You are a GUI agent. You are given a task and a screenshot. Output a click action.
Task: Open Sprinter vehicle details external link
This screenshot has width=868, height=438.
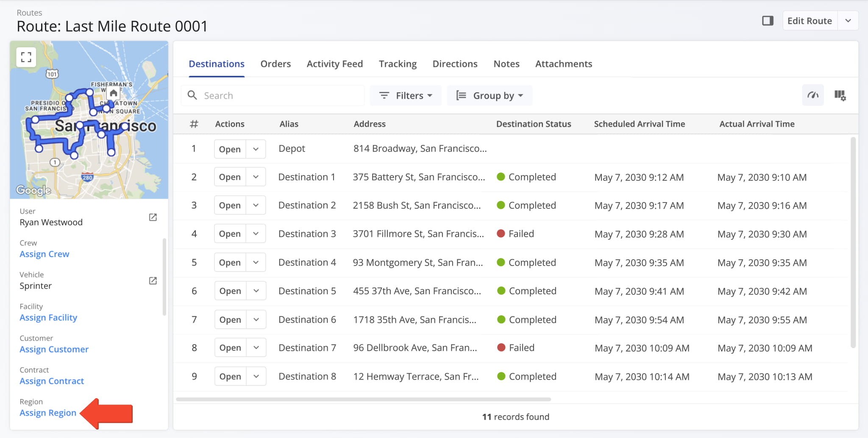153,281
